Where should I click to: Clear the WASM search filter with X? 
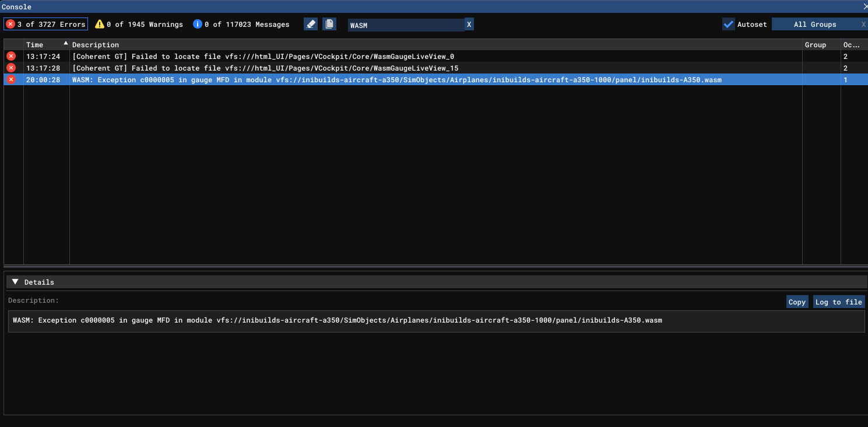point(469,24)
